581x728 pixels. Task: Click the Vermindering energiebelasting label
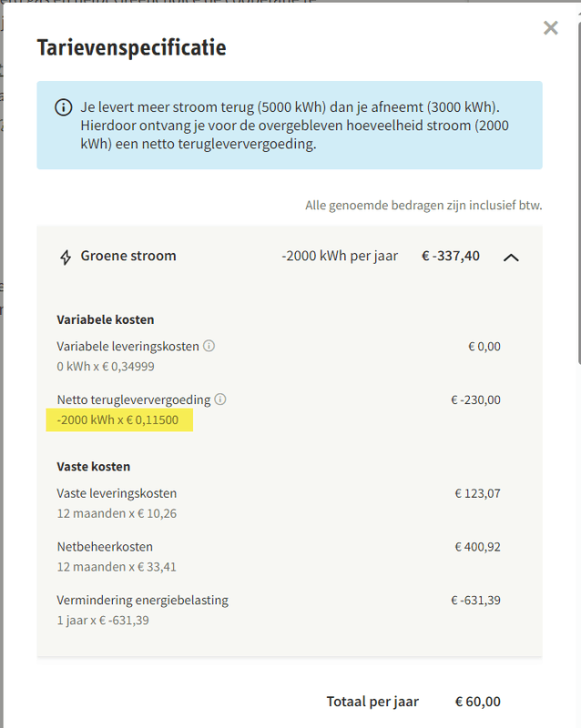pos(142,601)
